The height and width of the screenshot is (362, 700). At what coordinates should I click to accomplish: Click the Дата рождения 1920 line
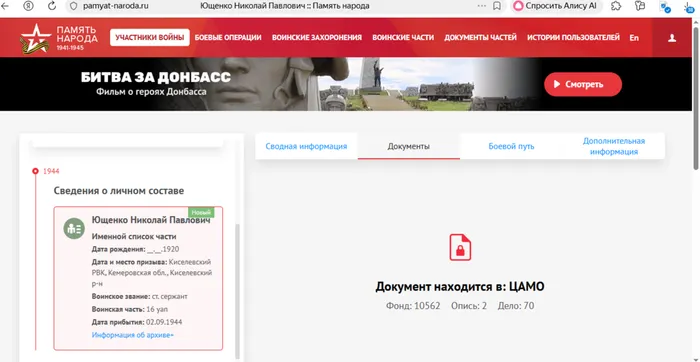click(135, 249)
